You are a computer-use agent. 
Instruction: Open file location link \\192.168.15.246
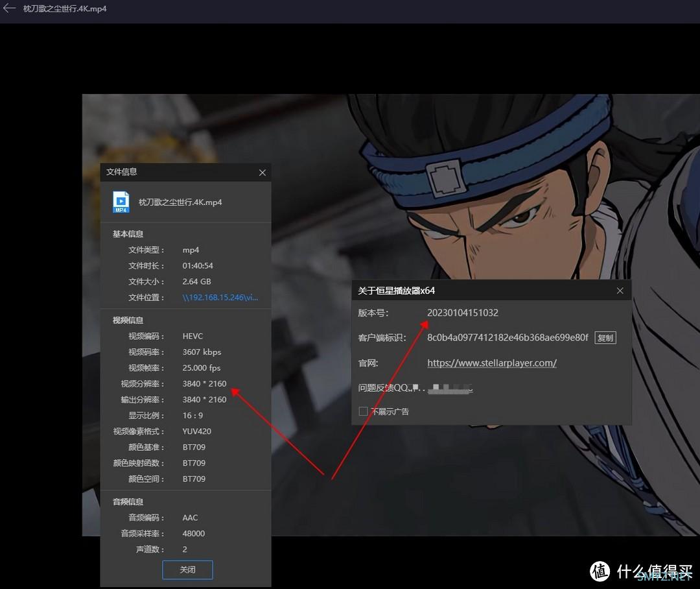(x=220, y=298)
